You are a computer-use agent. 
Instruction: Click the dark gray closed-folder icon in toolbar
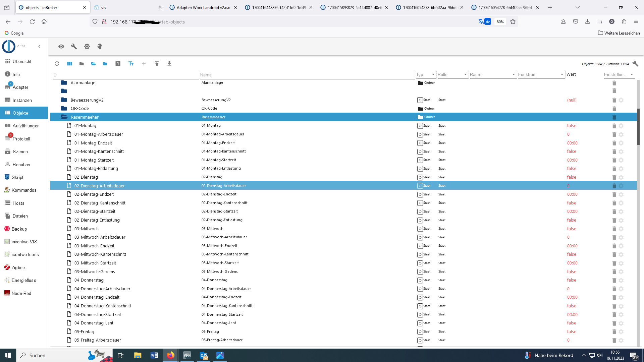(x=82, y=64)
